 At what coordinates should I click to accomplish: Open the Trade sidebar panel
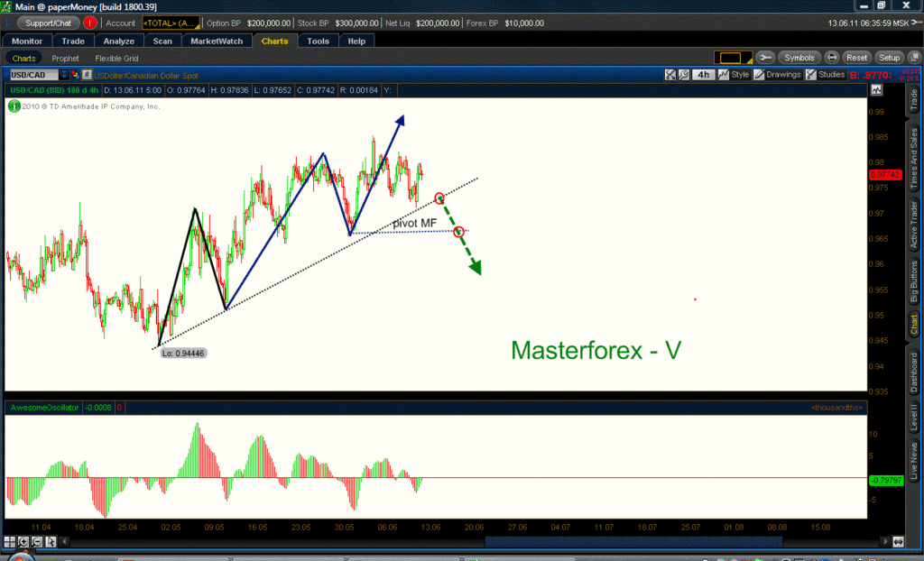[914, 99]
